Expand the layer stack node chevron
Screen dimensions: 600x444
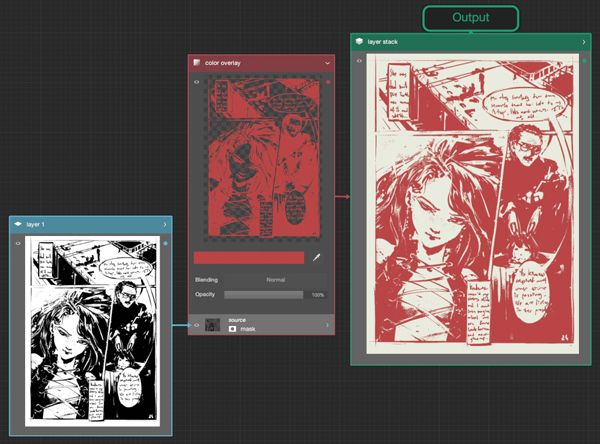584,42
